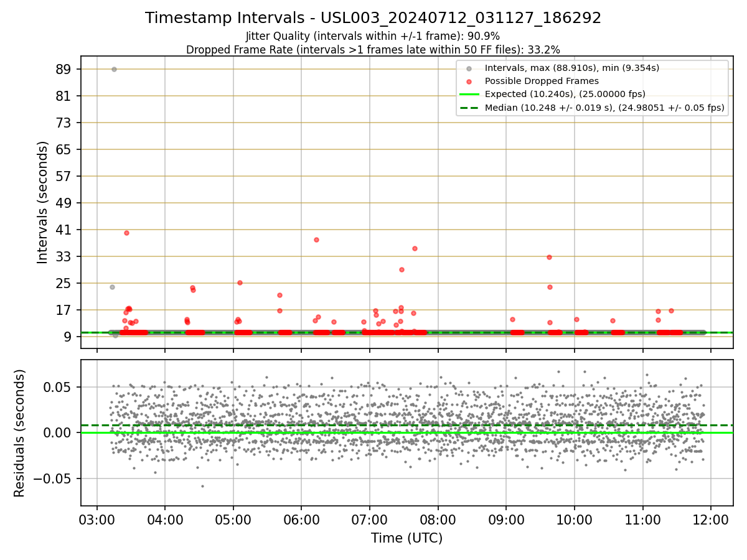
Task: Click the x-axis tick label '08:00'
Action: tap(438, 520)
